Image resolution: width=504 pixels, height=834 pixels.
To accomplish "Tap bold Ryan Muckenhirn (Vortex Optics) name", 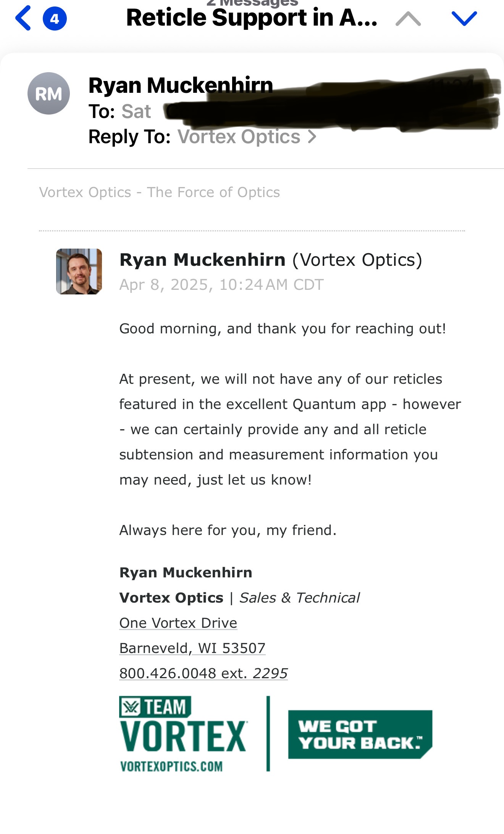I will pos(271,260).
